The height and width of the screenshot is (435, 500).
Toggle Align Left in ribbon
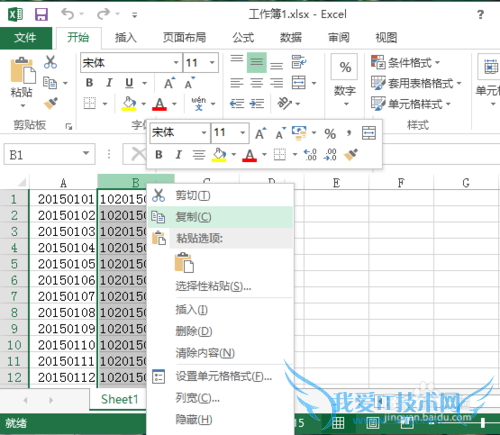[x=237, y=83]
